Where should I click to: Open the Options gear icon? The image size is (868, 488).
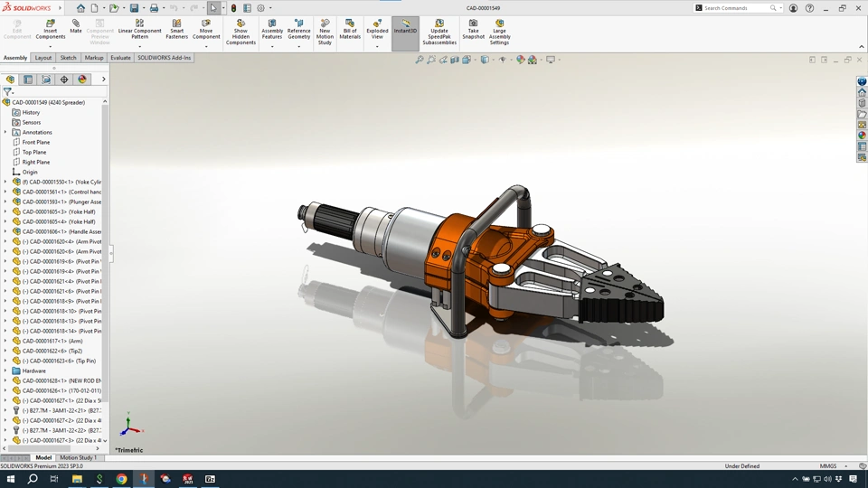tap(260, 8)
